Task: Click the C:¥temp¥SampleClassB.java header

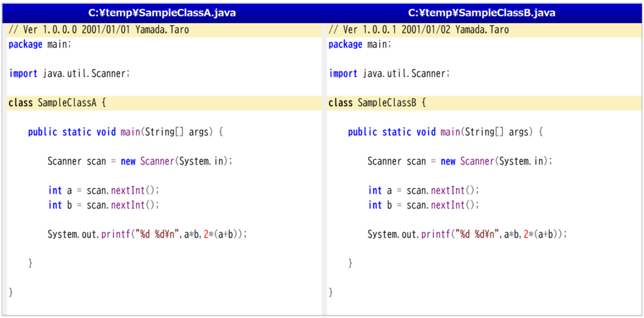Action: 482,13
